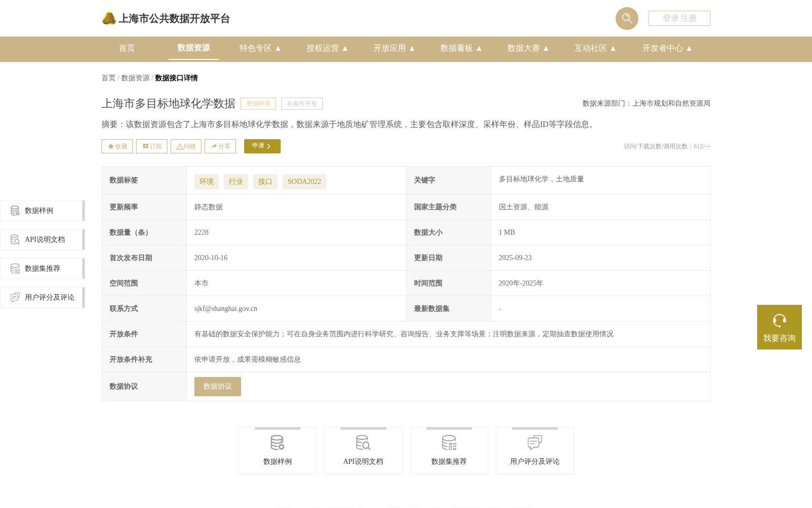Click the 有条件开放 badge
812x508 pixels.
(302, 104)
